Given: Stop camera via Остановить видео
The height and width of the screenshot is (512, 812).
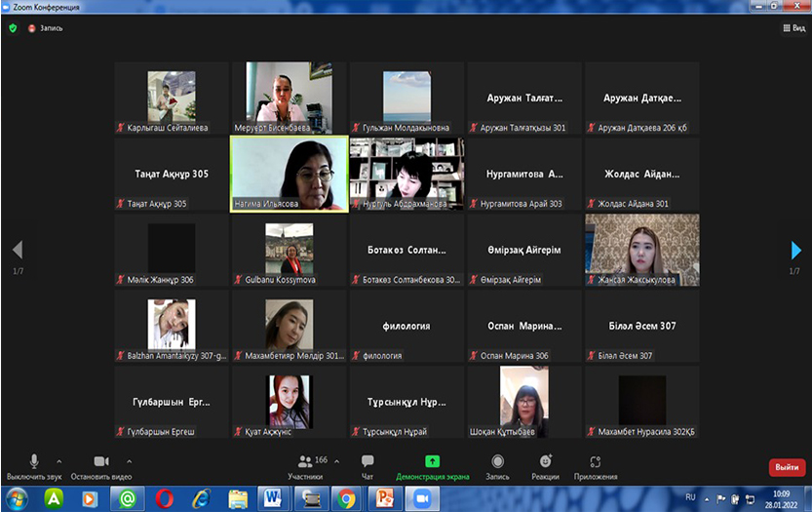Looking at the screenshot, I should pos(101,464).
